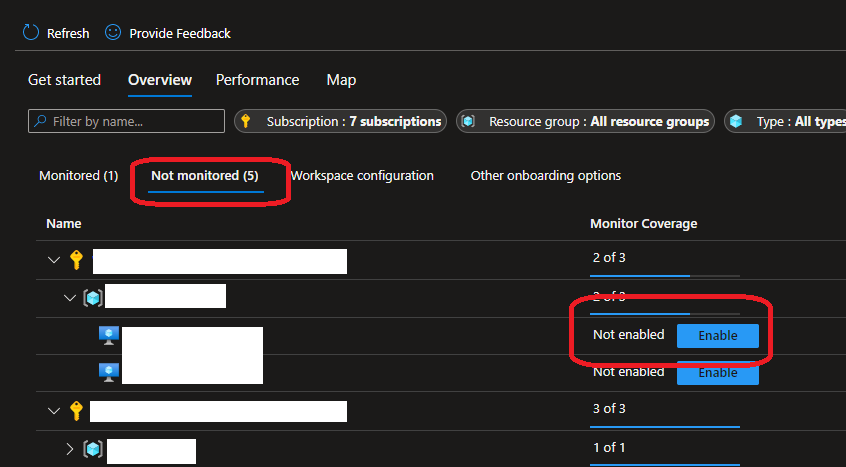This screenshot has width=846, height=467.
Task: Open the Workspace configuration tab
Action: [362, 176]
